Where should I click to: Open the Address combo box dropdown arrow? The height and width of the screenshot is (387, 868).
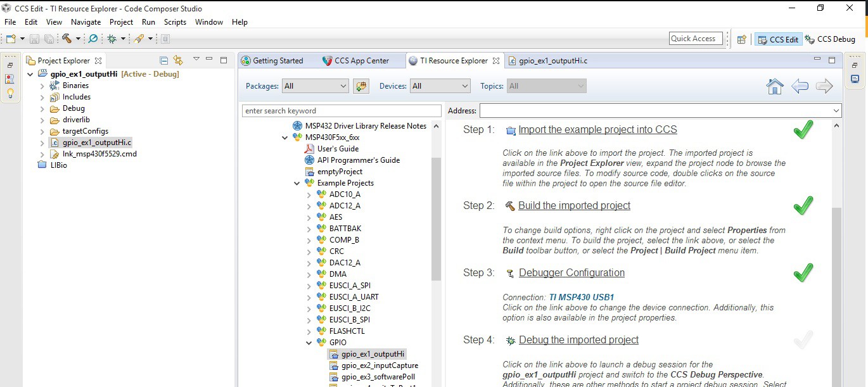835,111
